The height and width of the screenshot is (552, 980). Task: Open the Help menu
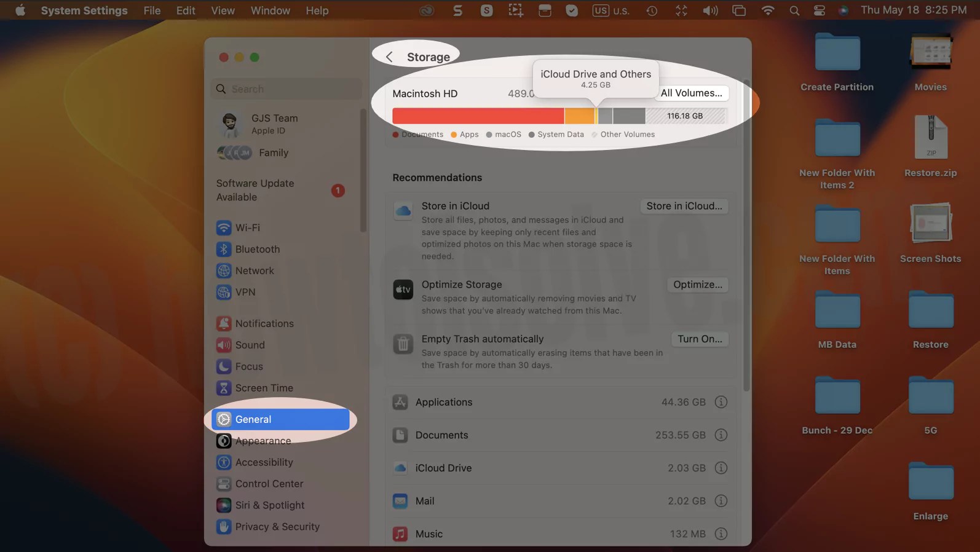(x=317, y=10)
